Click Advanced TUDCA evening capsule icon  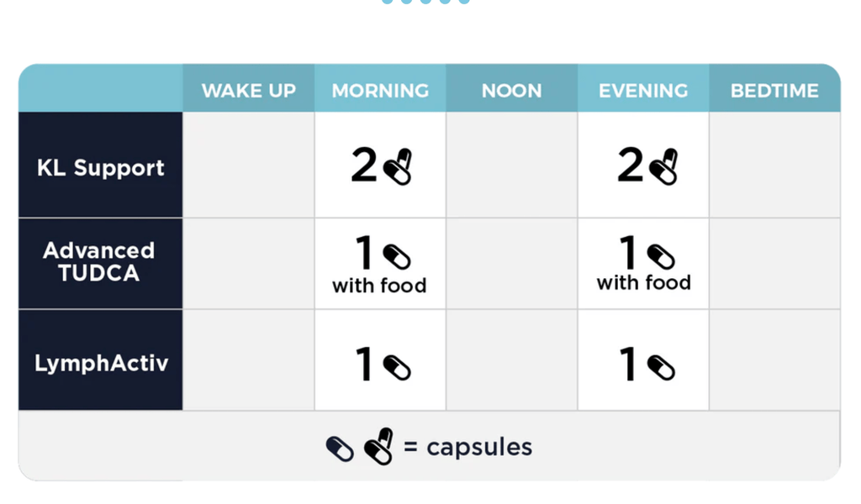pyautogui.click(x=662, y=257)
